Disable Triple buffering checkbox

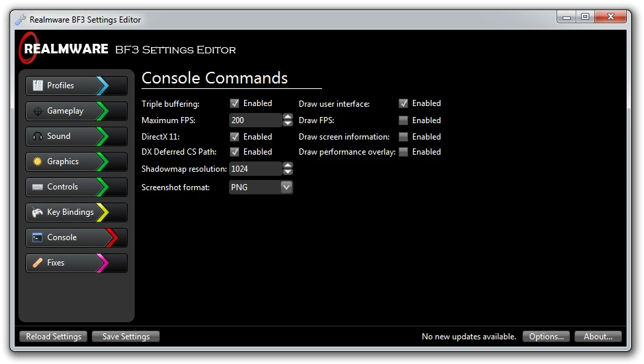[234, 103]
